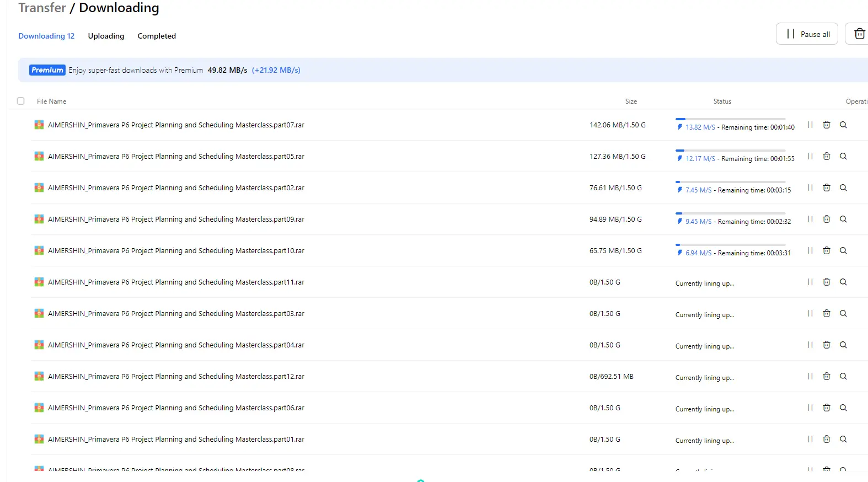Pause the part05.rar download

(x=810, y=156)
